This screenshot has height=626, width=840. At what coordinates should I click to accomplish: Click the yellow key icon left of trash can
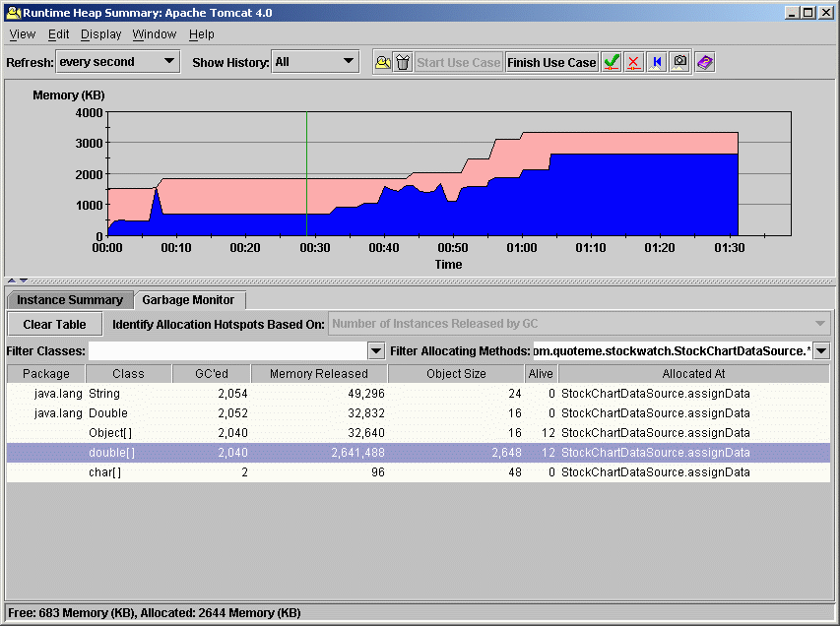(x=382, y=62)
